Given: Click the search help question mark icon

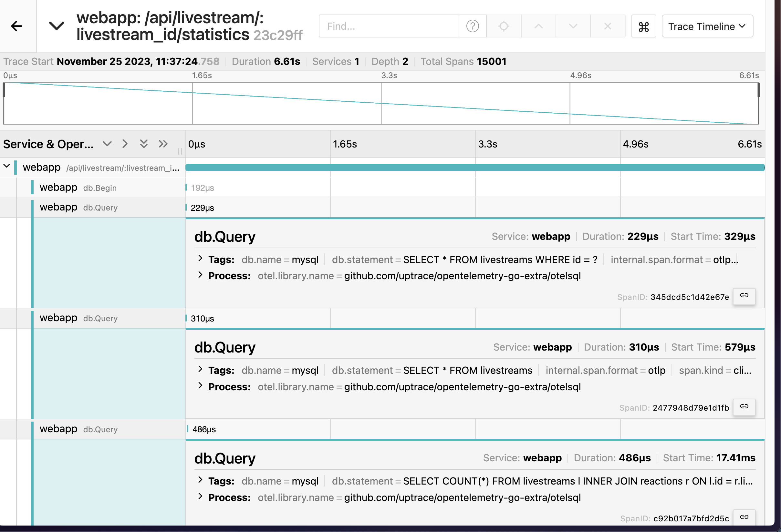Looking at the screenshot, I should point(472,26).
